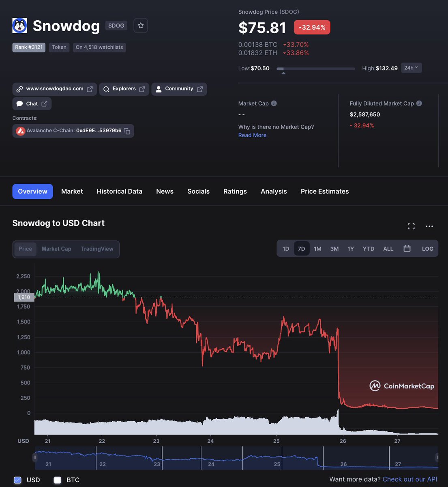Click the left handle of range navigator
Screen dimensions: 448x487
click(35, 457)
